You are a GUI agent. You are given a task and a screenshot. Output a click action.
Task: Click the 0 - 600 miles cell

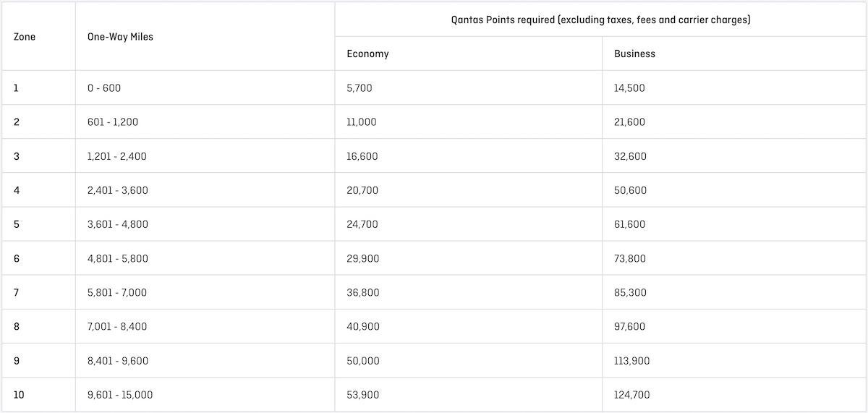[x=104, y=88]
